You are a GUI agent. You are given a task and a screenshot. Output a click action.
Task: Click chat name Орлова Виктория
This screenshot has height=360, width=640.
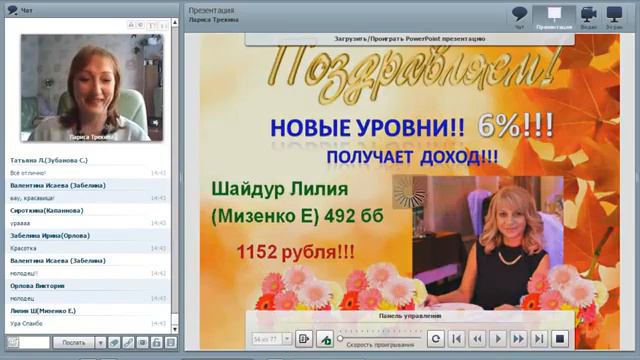click(x=37, y=286)
